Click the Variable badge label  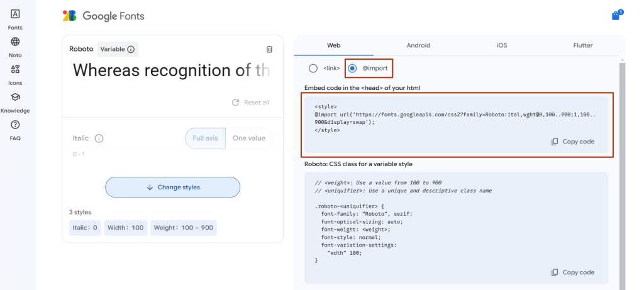(x=113, y=49)
